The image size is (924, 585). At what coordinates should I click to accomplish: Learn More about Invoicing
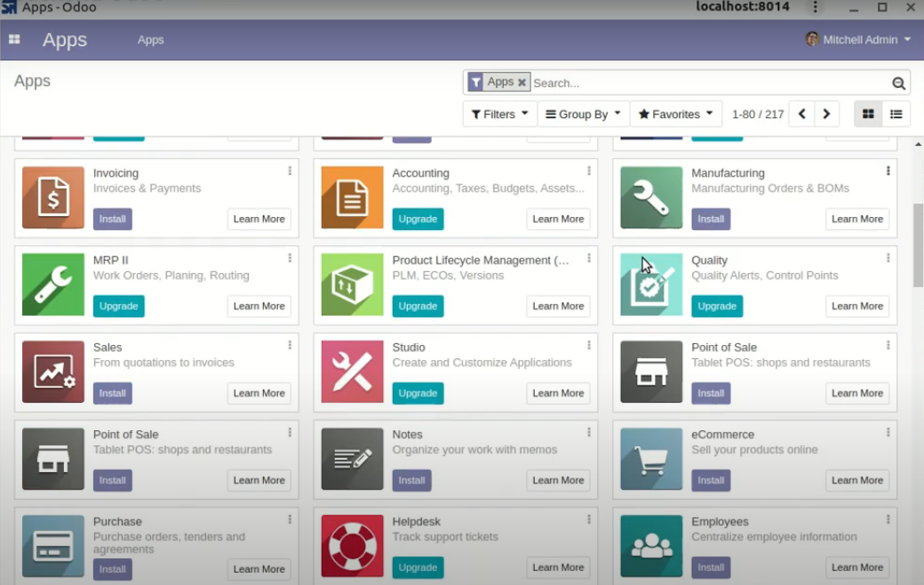click(x=259, y=219)
